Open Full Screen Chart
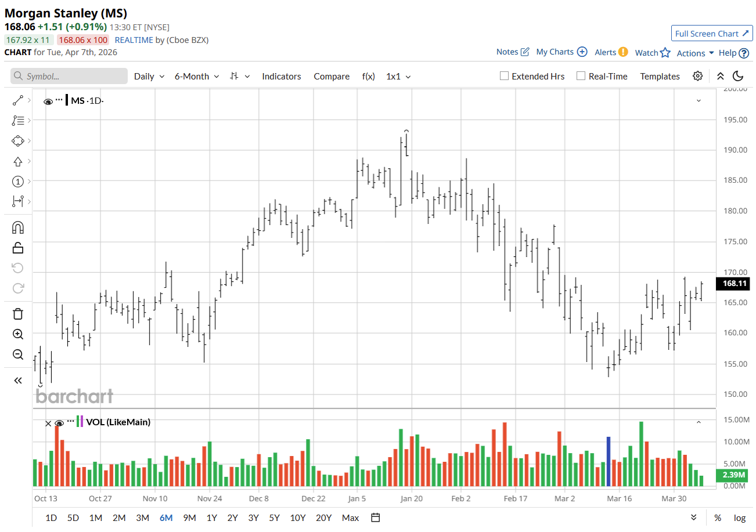756x532 pixels. [x=712, y=34]
